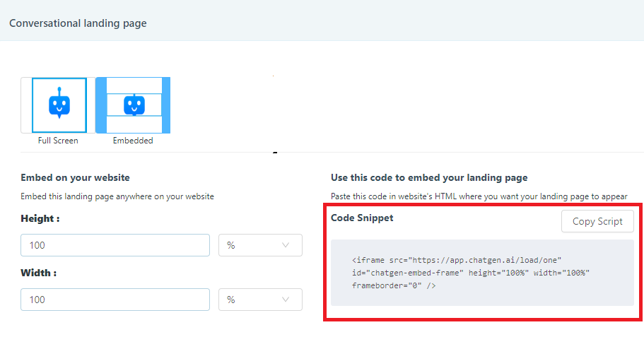Focus the Width value input field

(115, 300)
